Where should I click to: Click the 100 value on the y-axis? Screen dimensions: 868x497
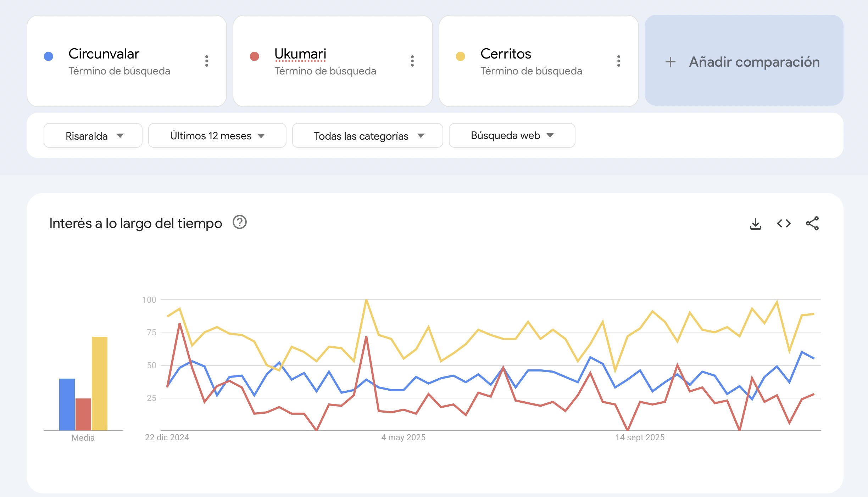click(149, 300)
